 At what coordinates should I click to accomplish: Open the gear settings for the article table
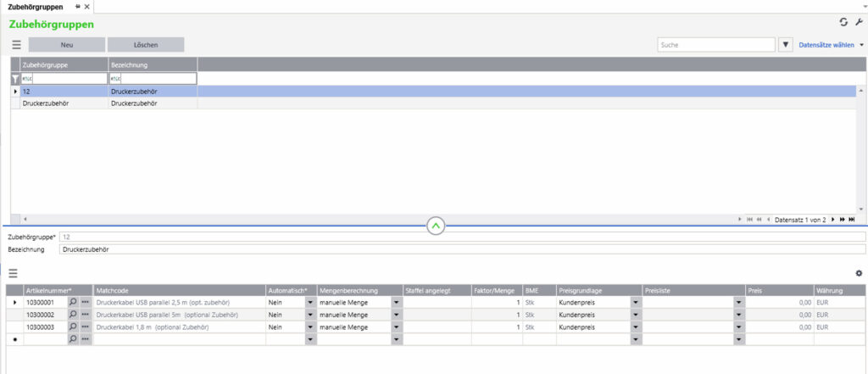[859, 273]
